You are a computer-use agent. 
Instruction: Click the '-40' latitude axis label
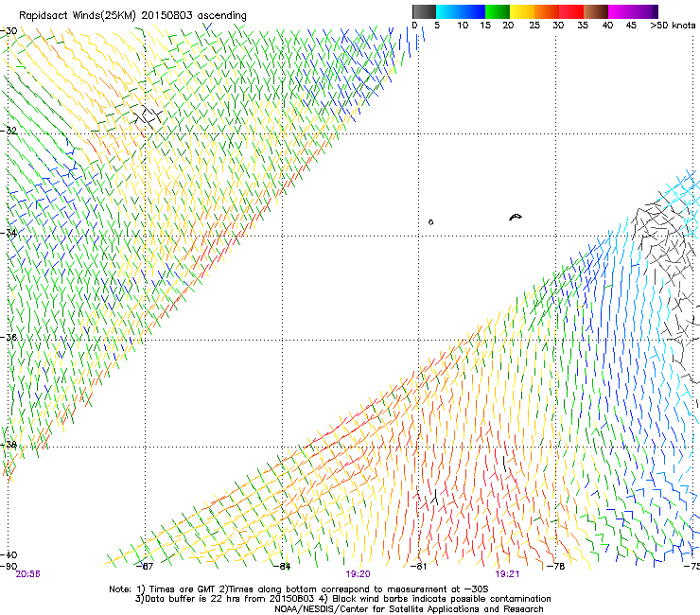point(9,554)
